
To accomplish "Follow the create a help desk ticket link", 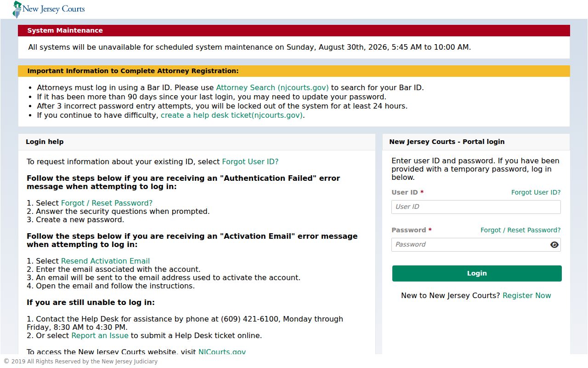I will 232,115.
